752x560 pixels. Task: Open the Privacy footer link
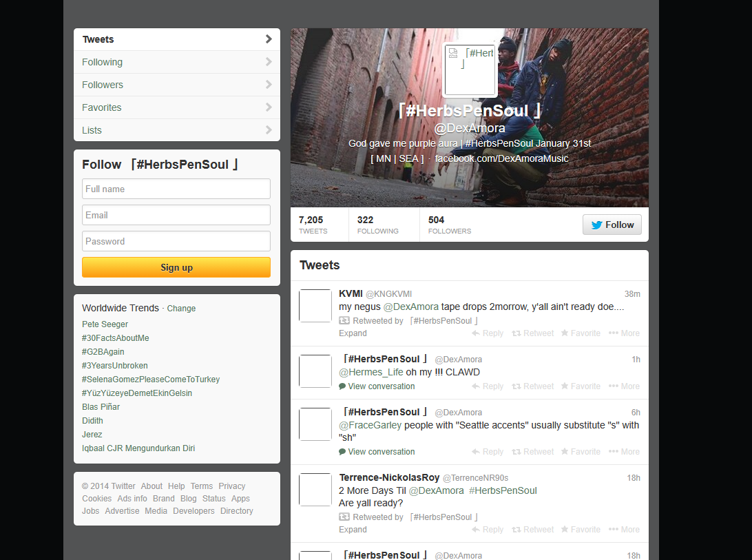coord(231,486)
